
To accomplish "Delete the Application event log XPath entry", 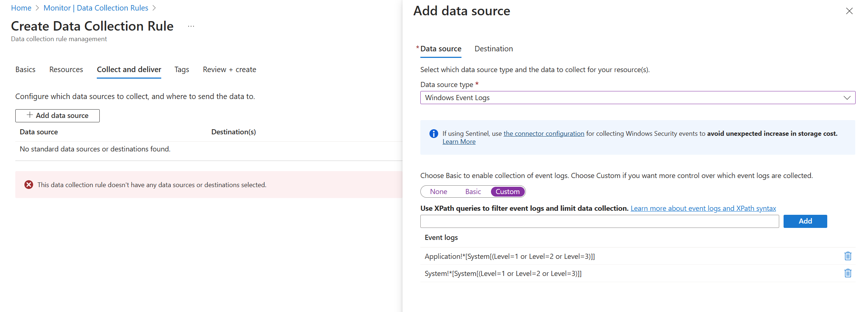I will 848,256.
